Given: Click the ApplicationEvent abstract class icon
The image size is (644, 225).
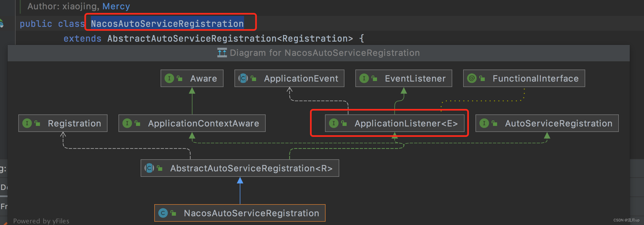Looking at the screenshot, I should click(x=243, y=79).
